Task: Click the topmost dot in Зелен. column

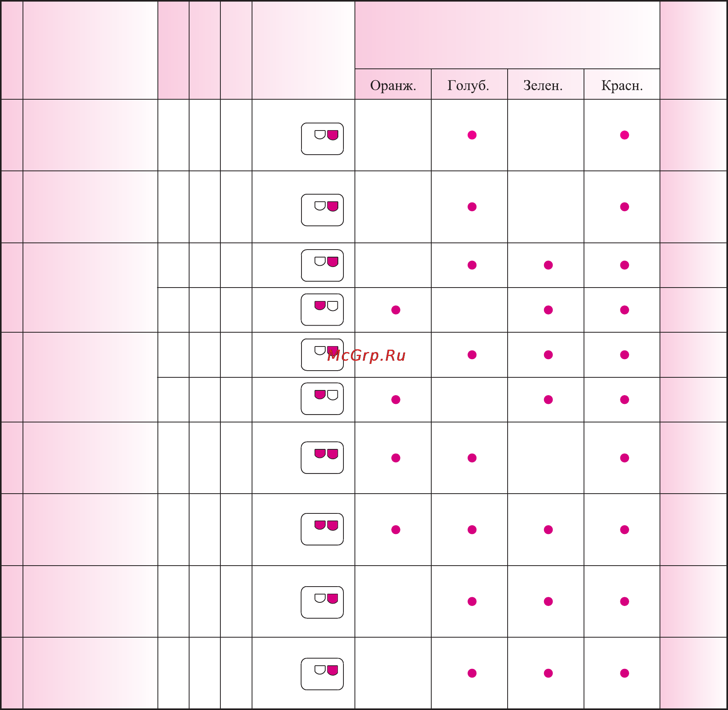Action: click(x=548, y=265)
